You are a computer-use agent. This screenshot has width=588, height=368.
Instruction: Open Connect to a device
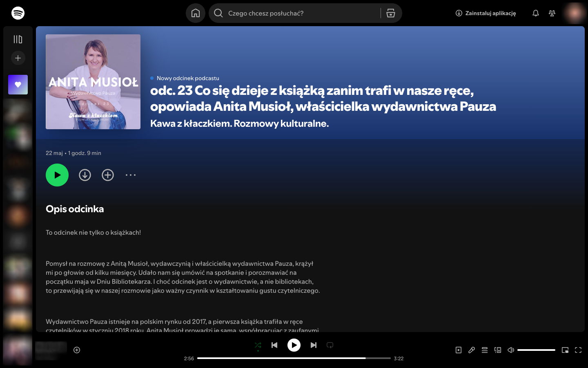pyautogui.click(x=498, y=350)
